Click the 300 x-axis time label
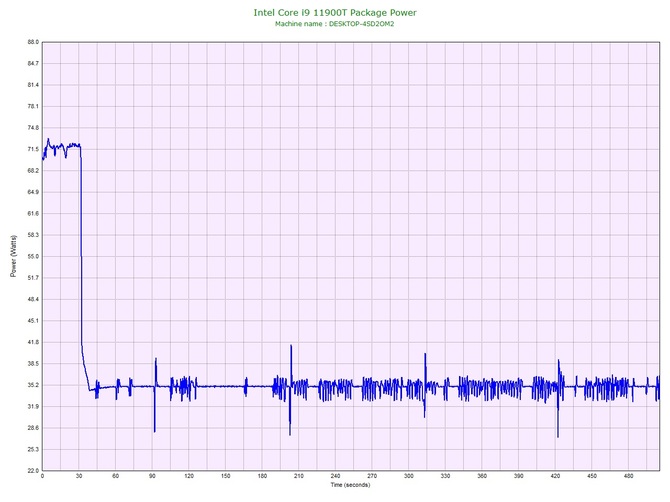670x502 pixels. coord(409,476)
